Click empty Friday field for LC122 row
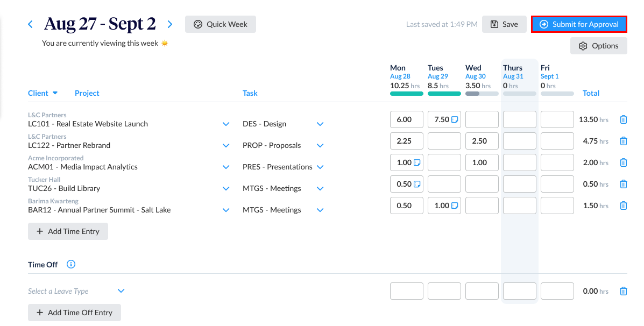The width and height of the screenshot is (644, 326). [557, 141]
